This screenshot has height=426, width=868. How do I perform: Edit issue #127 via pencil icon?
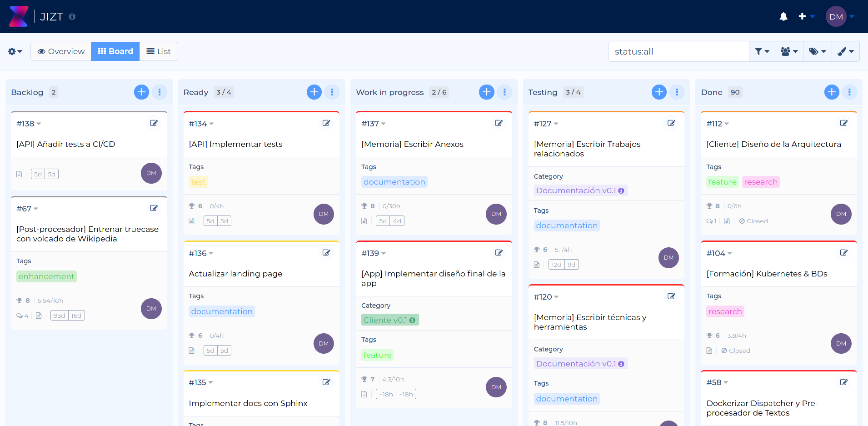pos(671,123)
